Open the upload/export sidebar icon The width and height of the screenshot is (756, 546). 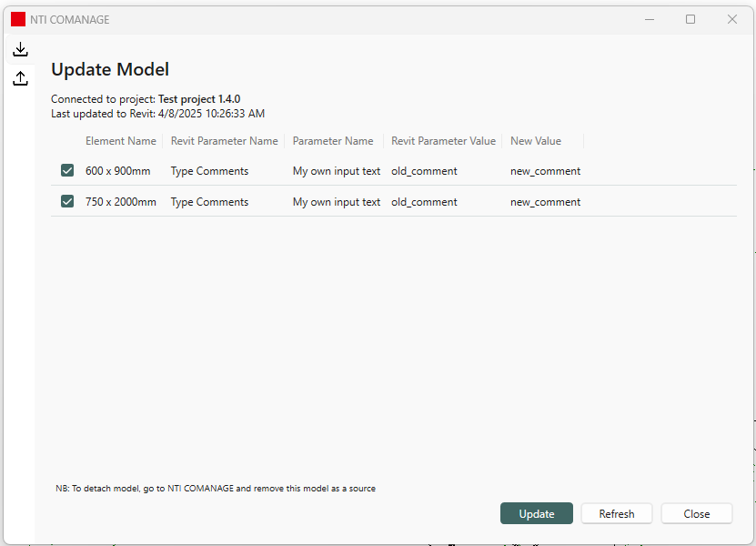tap(20, 78)
